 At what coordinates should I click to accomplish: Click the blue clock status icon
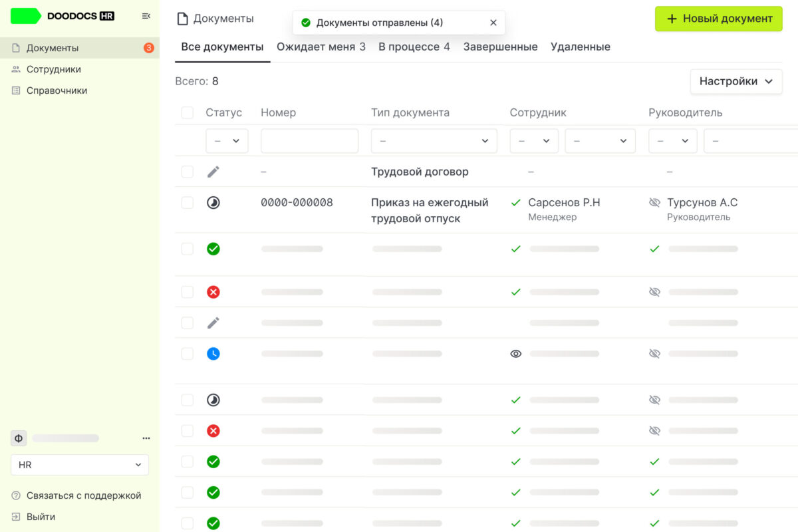213,354
